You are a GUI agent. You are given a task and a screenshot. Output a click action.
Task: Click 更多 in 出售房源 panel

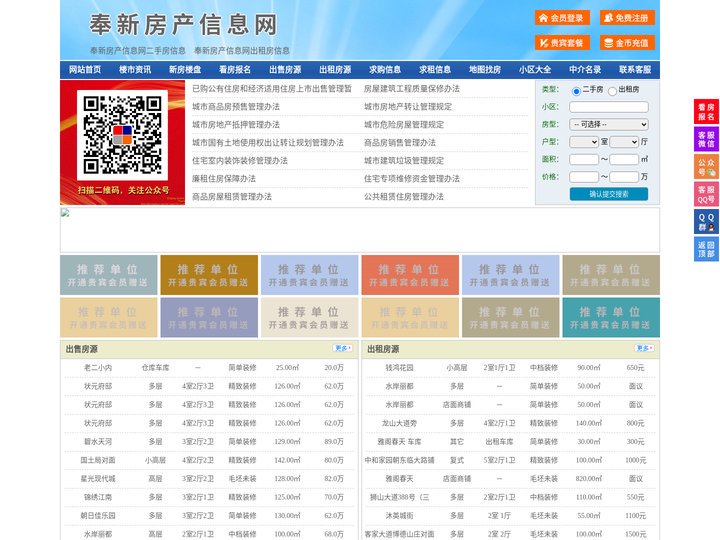(343, 349)
